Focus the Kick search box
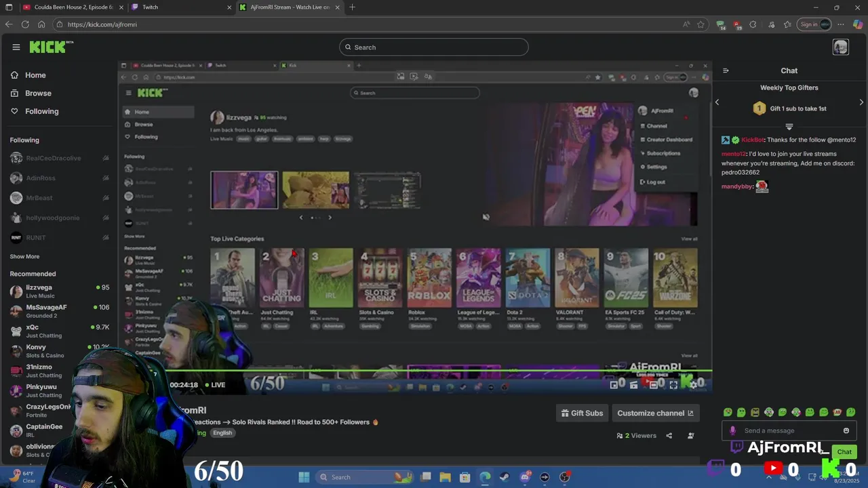The width and height of the screenshot is (868, 488). (434, 47)
